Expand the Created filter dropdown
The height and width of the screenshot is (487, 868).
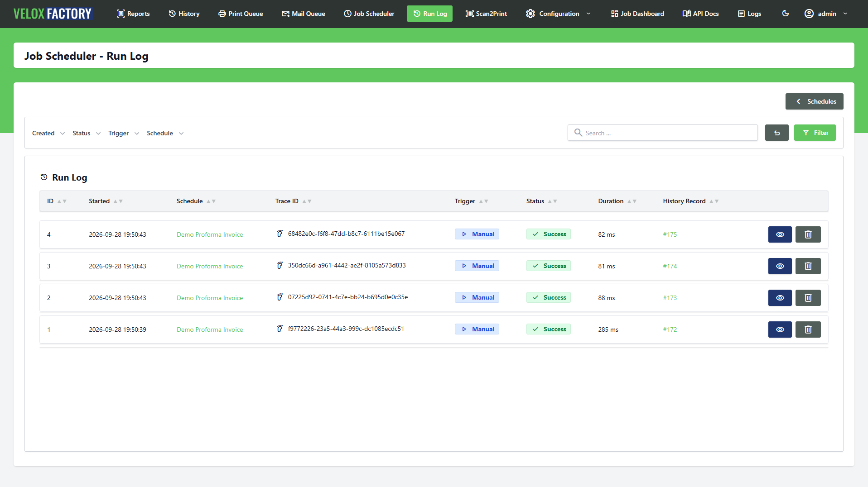[48, 133]
